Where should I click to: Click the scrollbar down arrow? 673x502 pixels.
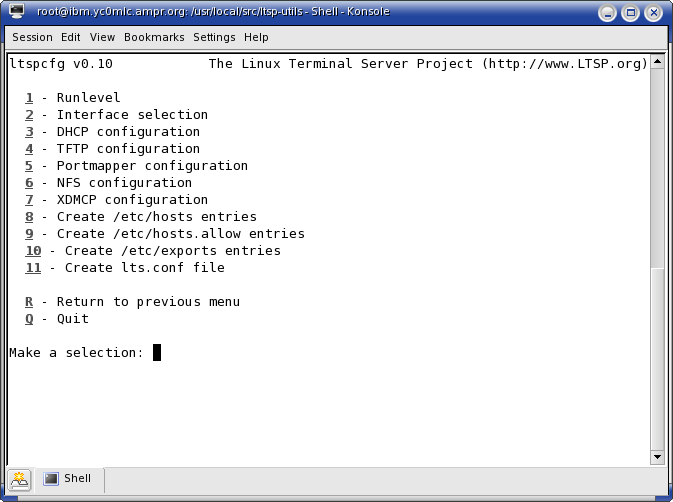(x=657, y=457)
